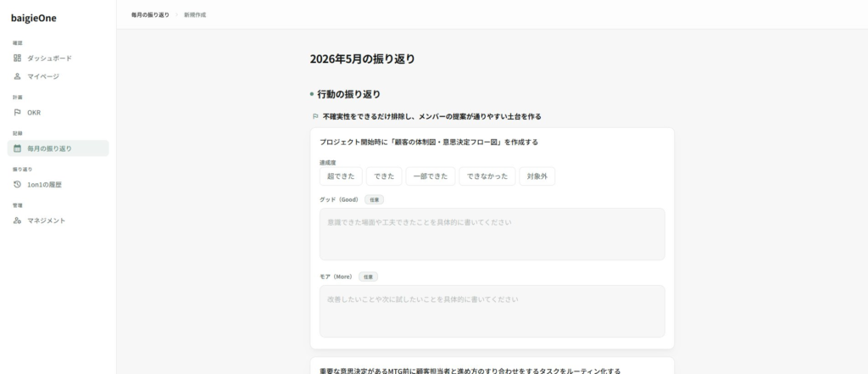The width and height of the screenshot is (868, 374).
Task: Select できた achievement level
Action: (384, 176)
